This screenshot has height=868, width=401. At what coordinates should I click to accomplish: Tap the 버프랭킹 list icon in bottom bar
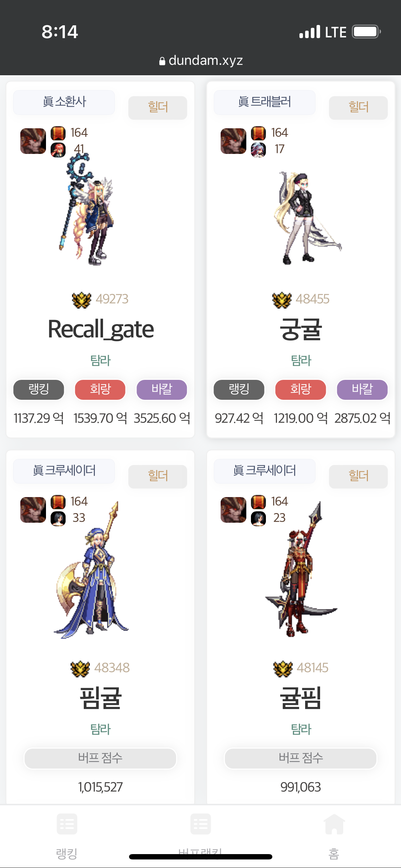pos(200,824)
